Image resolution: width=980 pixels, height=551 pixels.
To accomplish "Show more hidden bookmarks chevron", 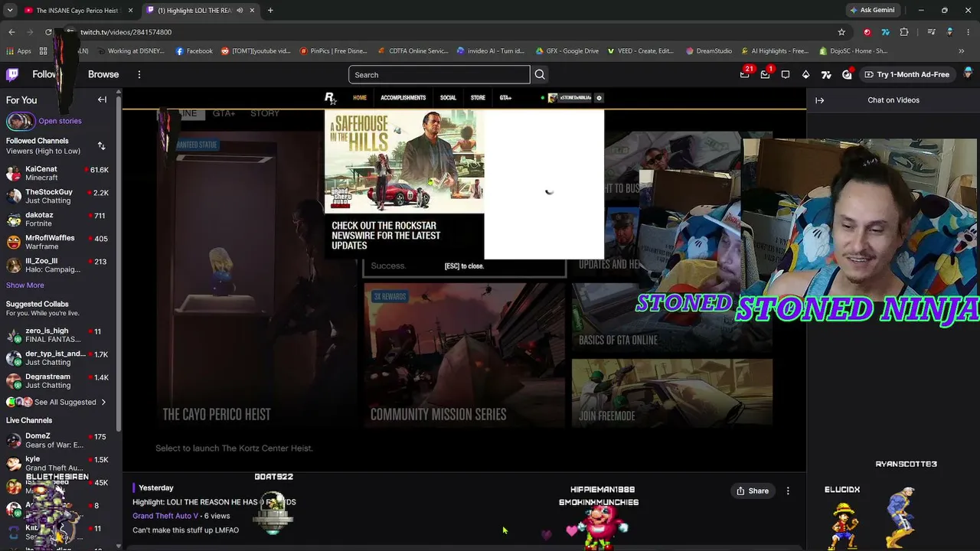I will (962, 51).
